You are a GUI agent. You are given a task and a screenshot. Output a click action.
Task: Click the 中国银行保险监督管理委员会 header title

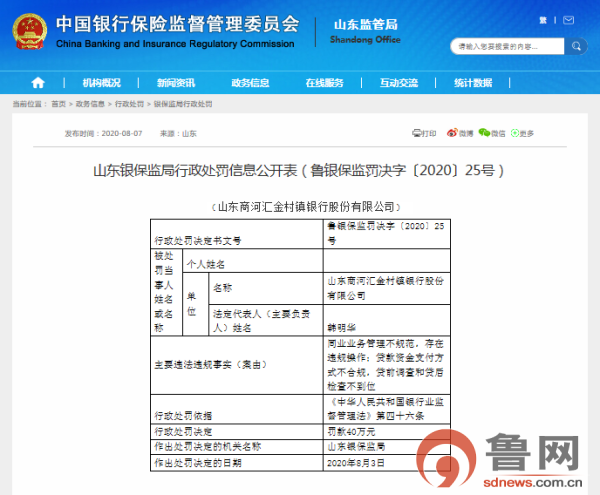[x=178, y=24]
